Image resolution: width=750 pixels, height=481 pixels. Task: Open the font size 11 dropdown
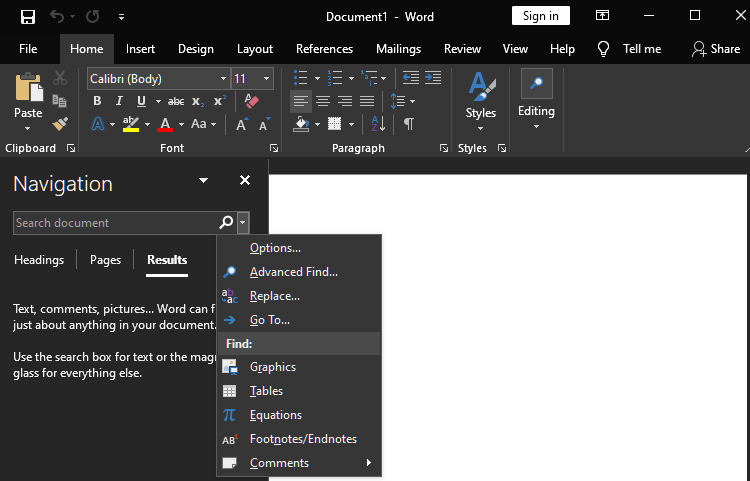(x=266, y=78)
